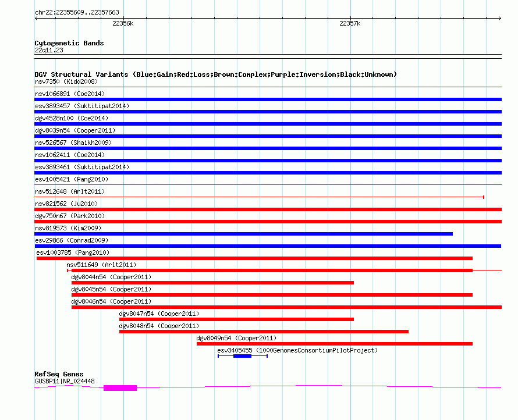Image resolution: width=518 pixels, height=420 pixels.
Task: Select the dgv8044n54 red loss bar
Action: 212,283
